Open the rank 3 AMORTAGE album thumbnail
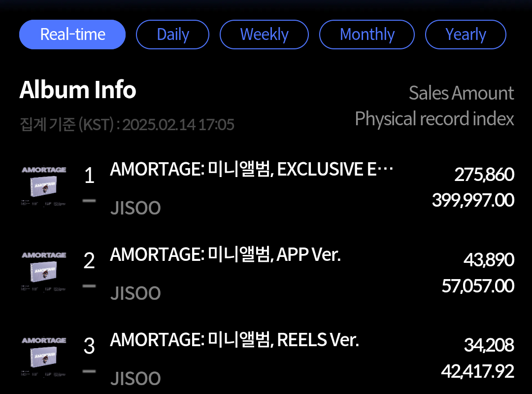Viewport: 532px width, 394px height. click(44, 357)
